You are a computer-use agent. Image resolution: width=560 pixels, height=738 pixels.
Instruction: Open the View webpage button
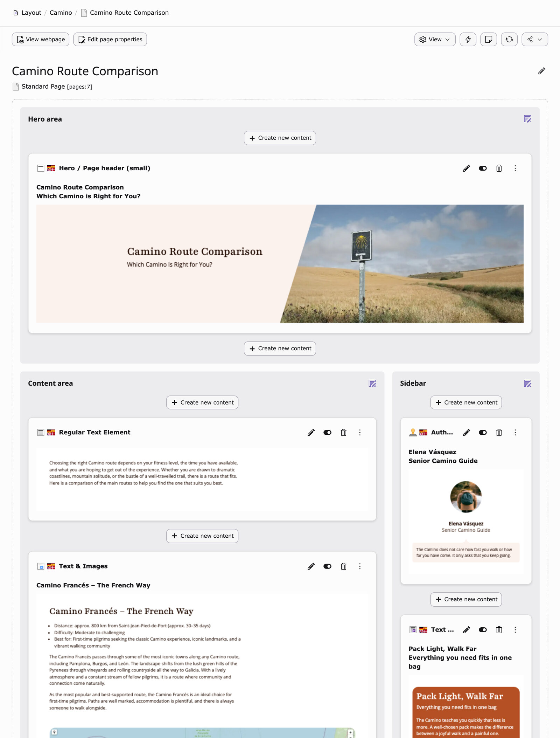click(41, 39)
